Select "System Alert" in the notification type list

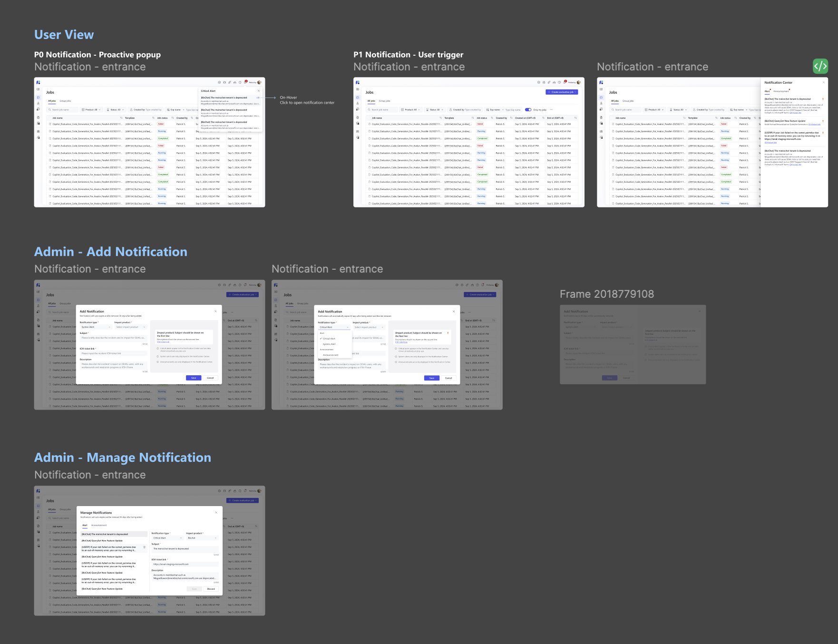tap(329, 344)
